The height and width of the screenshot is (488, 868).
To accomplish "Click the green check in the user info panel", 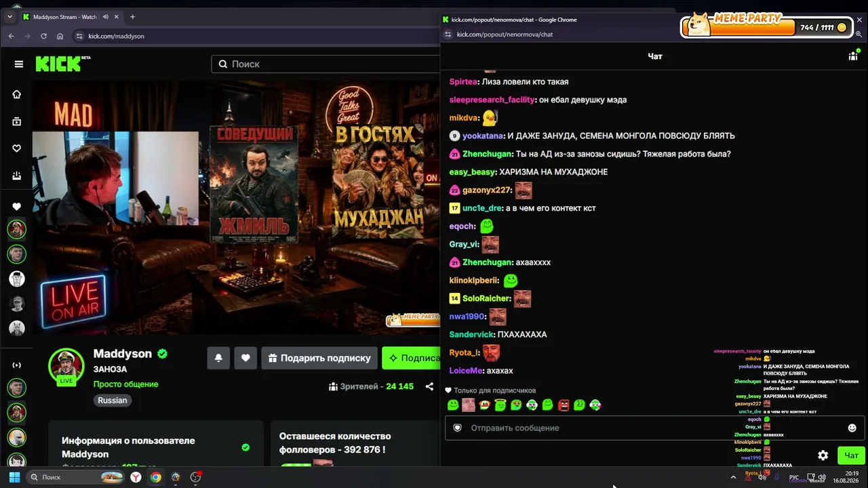I will [x=245, y=447].
